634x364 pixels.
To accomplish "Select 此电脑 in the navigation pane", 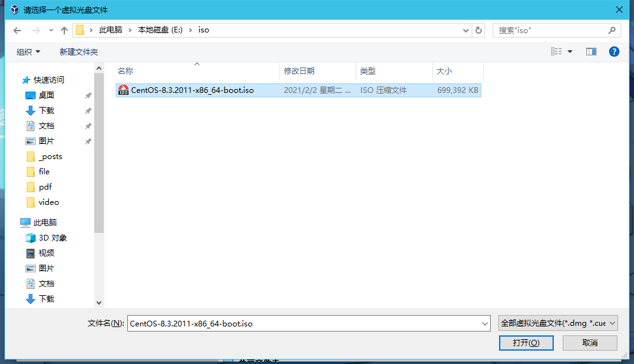I will (45, 223).
